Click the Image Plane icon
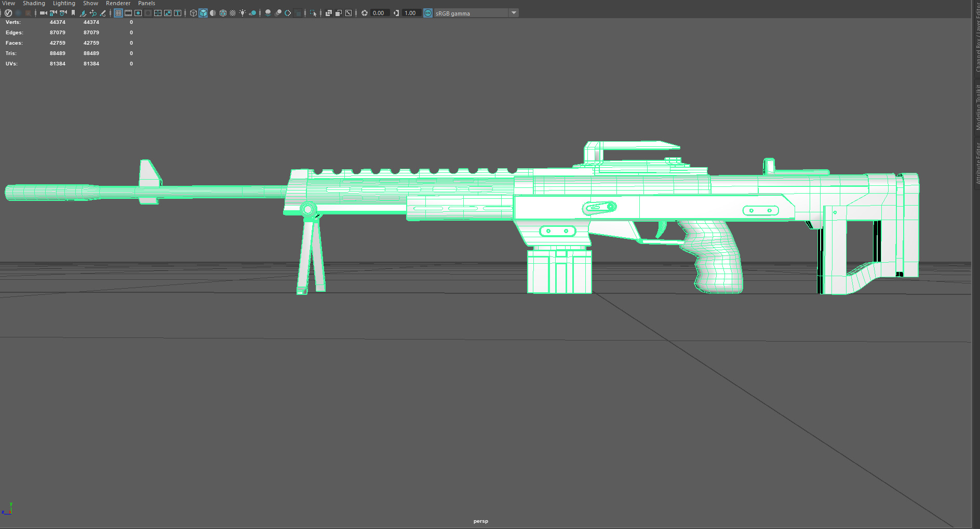The width and height of the screenshot is (980, 529). pos(83,13)
